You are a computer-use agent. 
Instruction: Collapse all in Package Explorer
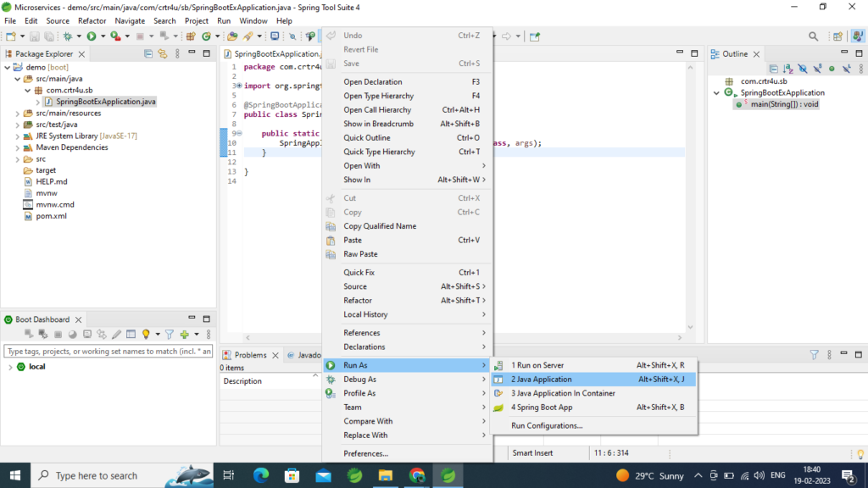pos(148,53)
